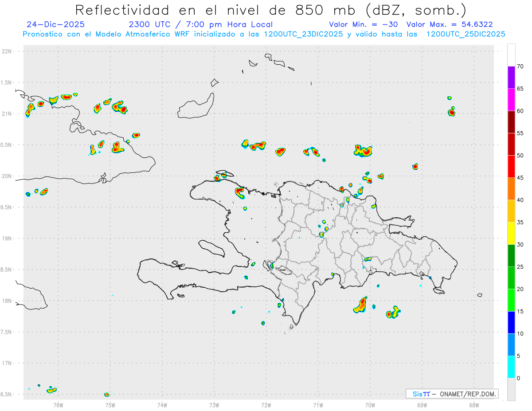Click the colorbar label "60"

pos(520,111)
